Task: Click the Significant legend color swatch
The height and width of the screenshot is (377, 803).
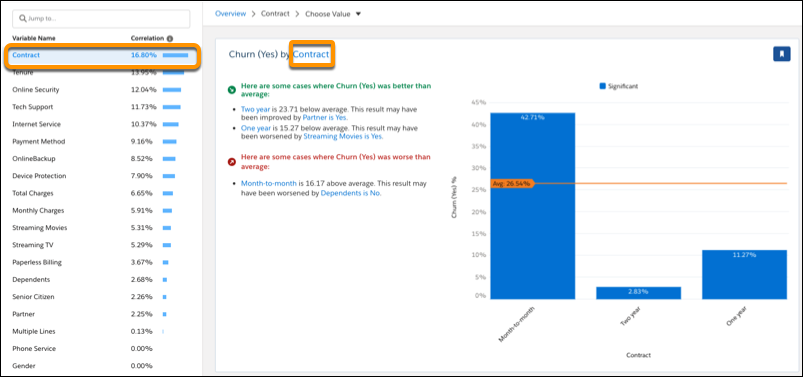Action: coord(602,87)
